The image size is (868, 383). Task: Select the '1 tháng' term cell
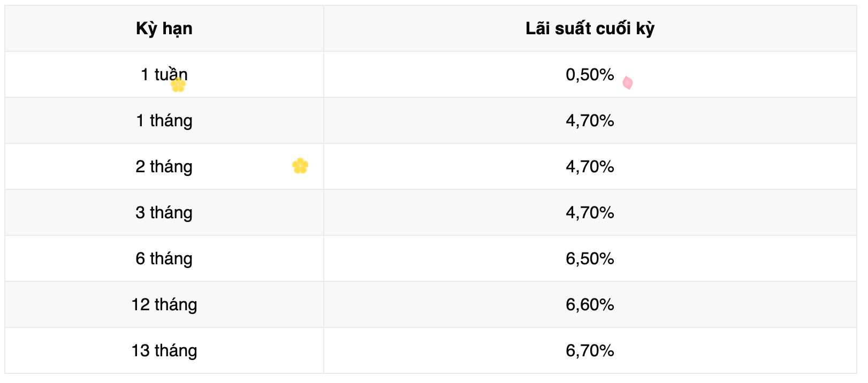[x=164, y=120]
